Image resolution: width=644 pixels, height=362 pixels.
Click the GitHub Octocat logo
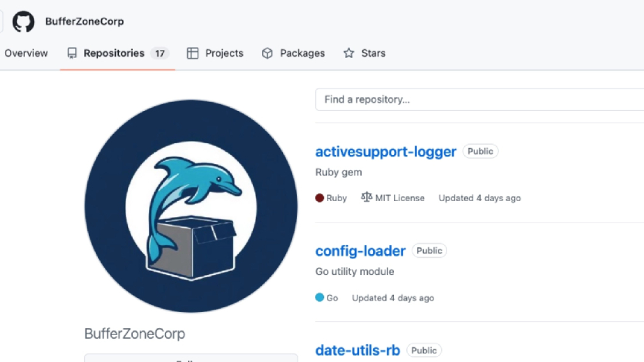pos(23,21)
